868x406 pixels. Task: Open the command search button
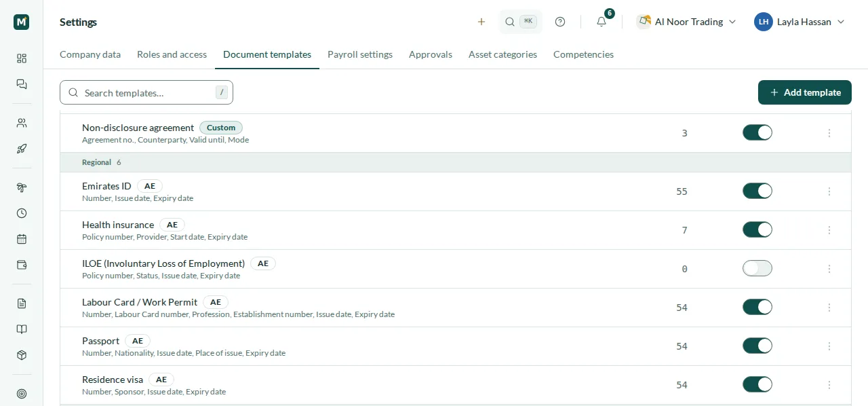click(521, 22)
